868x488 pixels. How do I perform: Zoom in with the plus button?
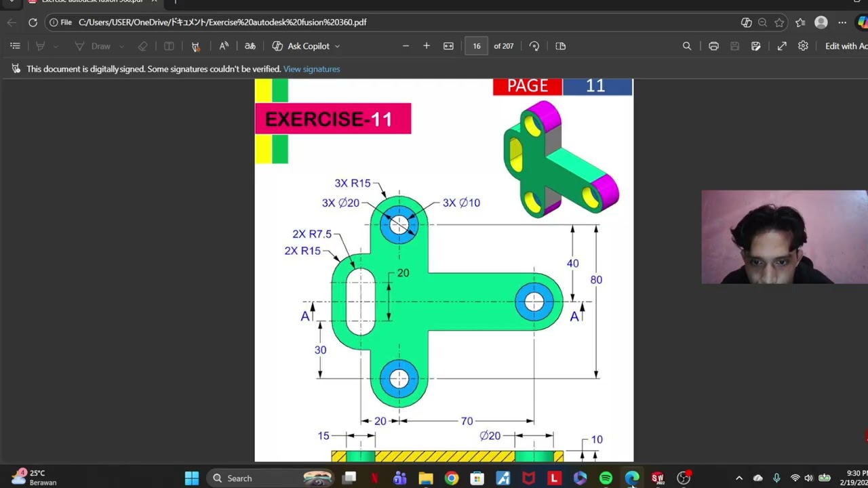tap(427, 46)
